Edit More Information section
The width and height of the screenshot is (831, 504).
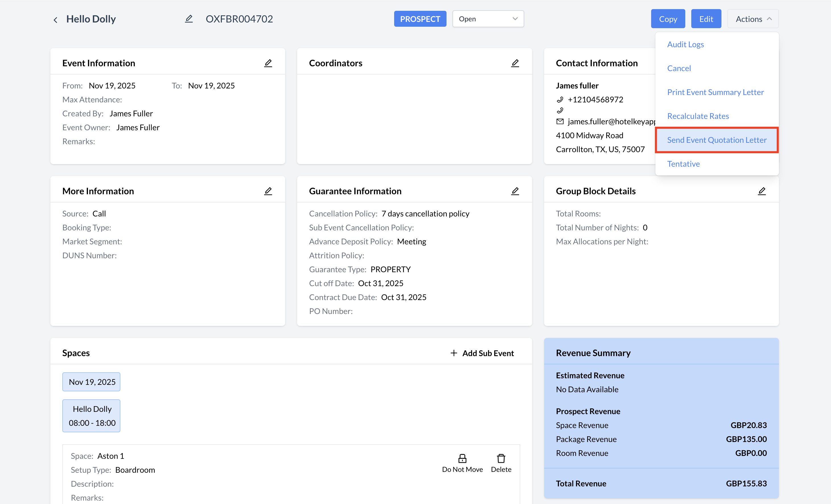tap(268, 191)
